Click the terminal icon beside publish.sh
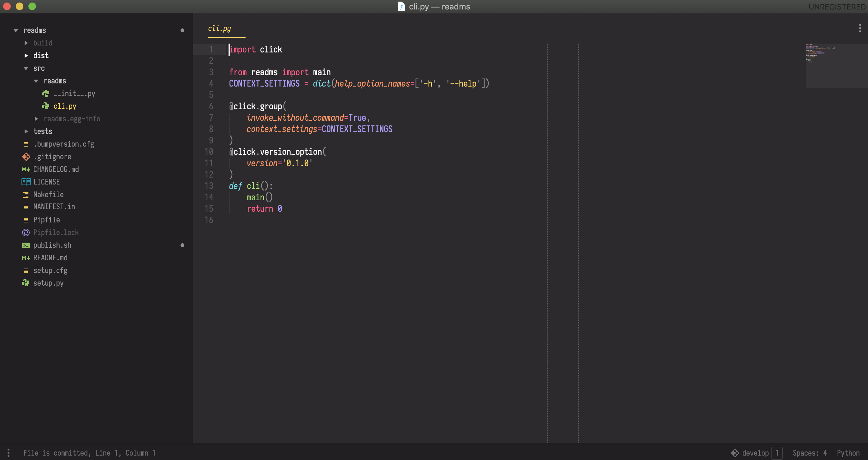 click(x=26, y=245)
